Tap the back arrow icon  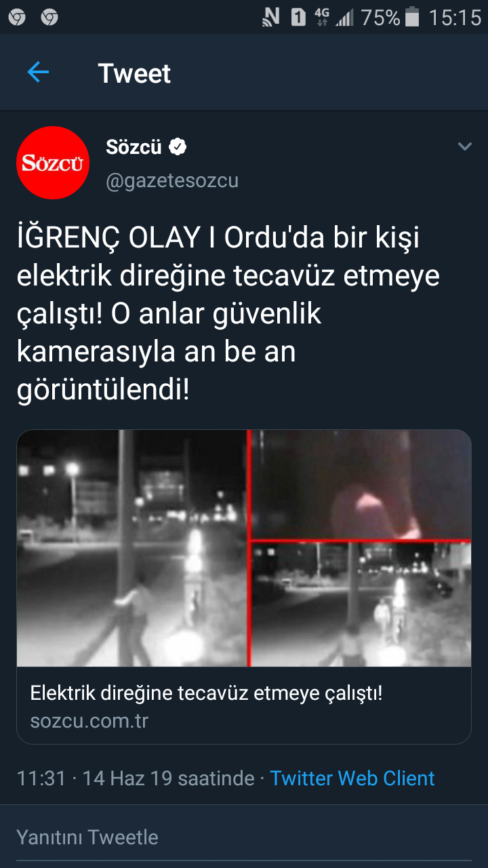coord(38,73)
